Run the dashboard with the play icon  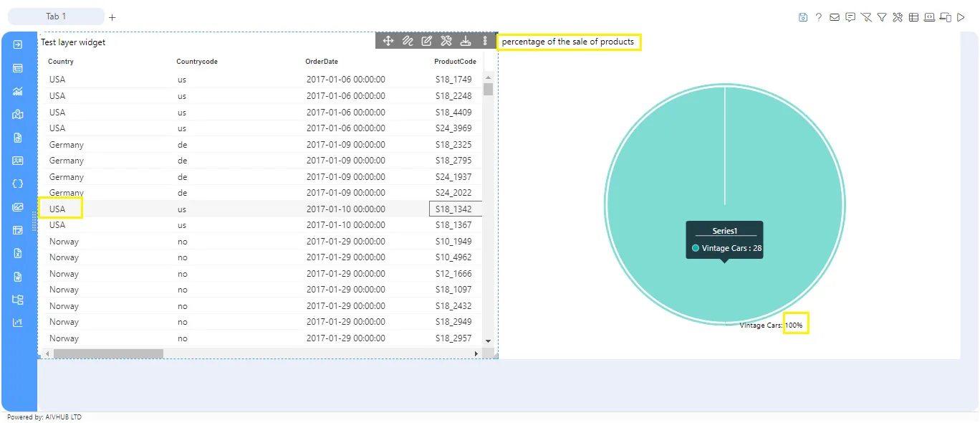[x=961, y=16]
